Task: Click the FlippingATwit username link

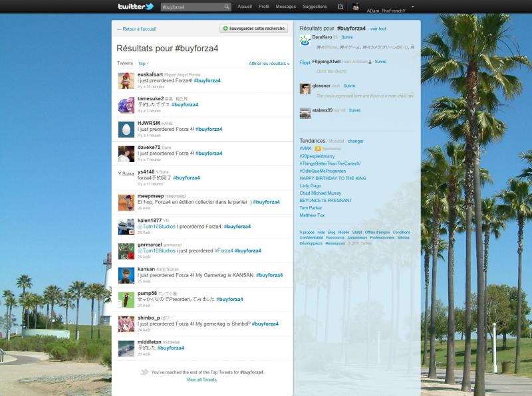Action: (x=326, y=62)
